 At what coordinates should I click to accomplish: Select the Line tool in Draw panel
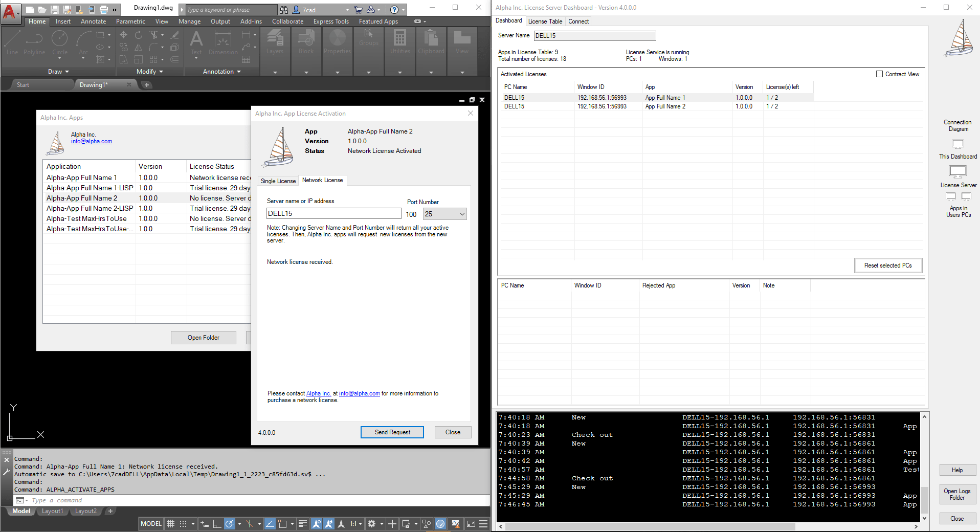(x=13, y=42)
